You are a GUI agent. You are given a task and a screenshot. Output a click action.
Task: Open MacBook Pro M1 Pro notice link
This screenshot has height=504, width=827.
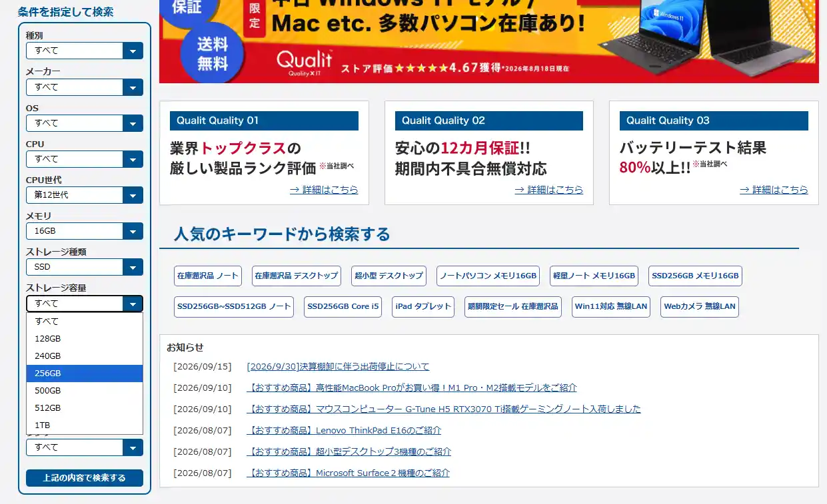click(x=412, y=388)
